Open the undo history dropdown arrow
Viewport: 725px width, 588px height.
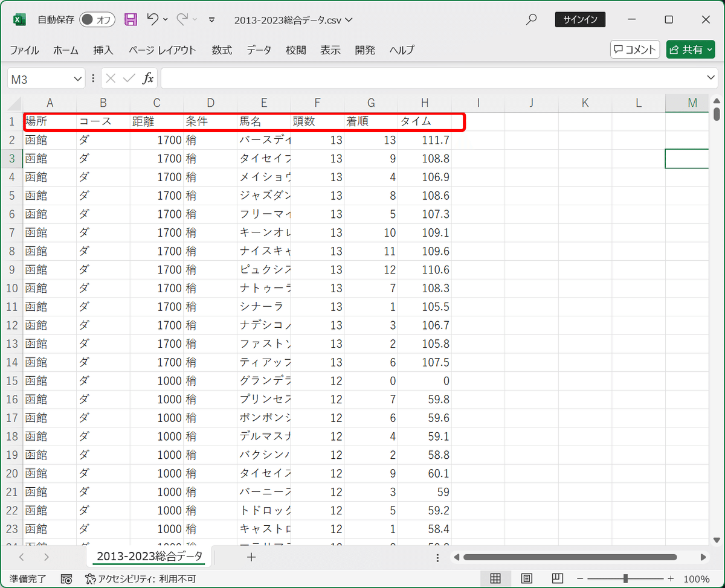(166, 20)
